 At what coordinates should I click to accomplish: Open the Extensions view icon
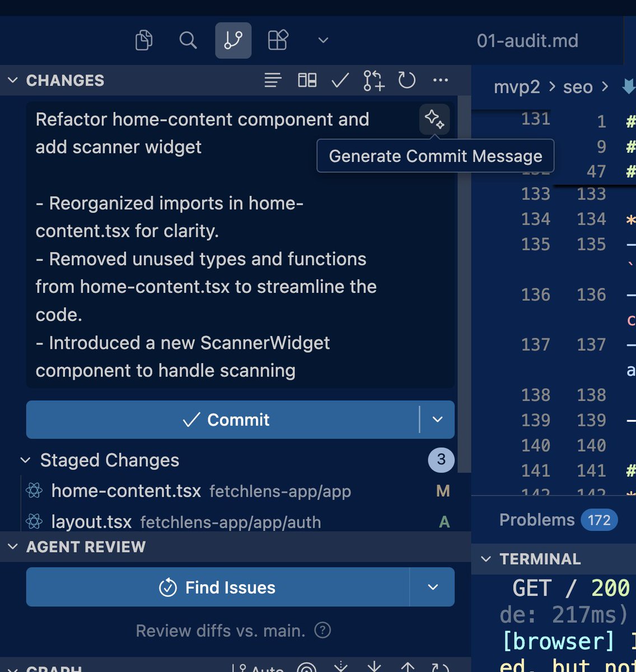[278, 40]
